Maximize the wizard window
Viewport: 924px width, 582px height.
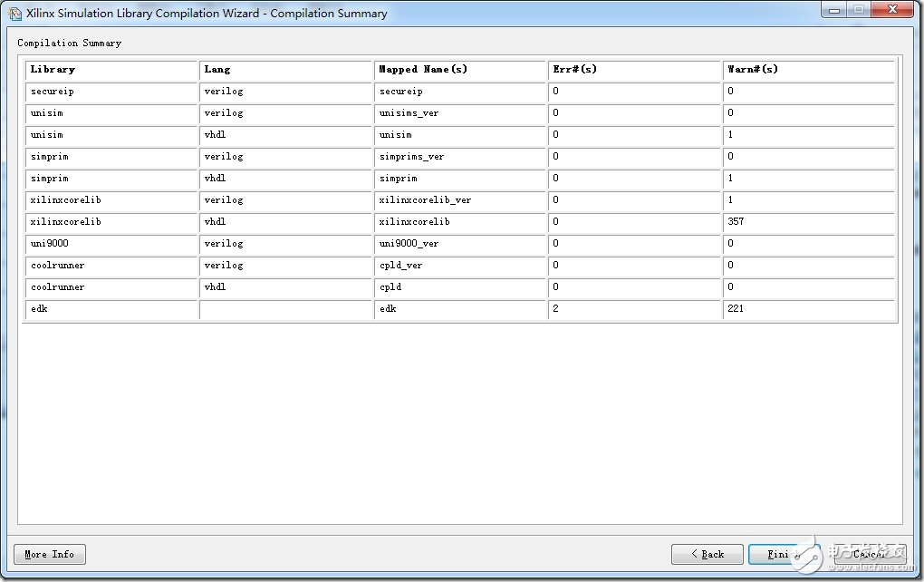858,10
